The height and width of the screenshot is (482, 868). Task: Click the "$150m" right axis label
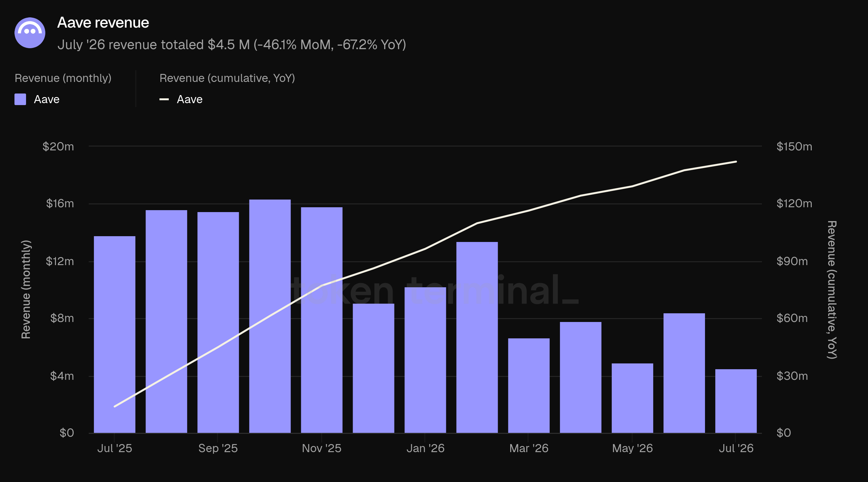pos(794,147)
